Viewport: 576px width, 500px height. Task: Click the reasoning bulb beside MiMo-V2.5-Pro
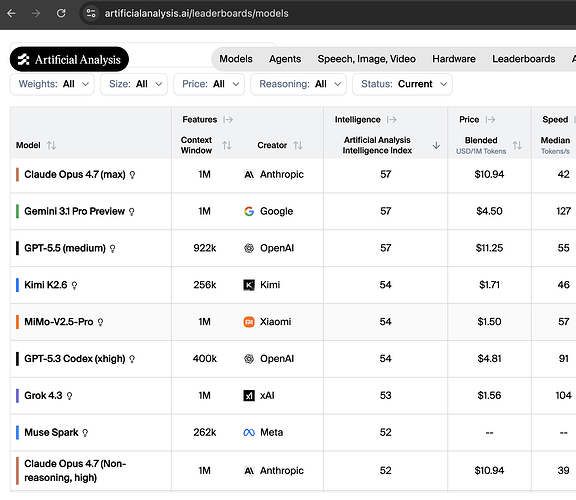click(x=100, y=322)
